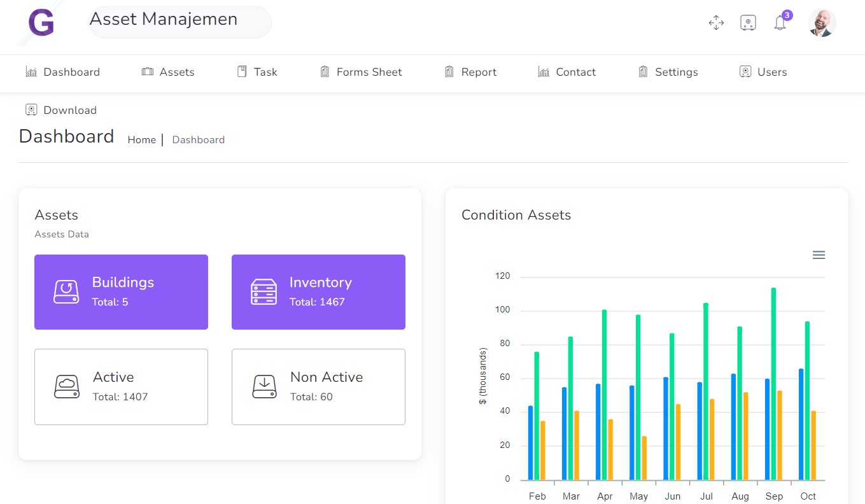Click the Buildings card drive icon

pos(66,292)
